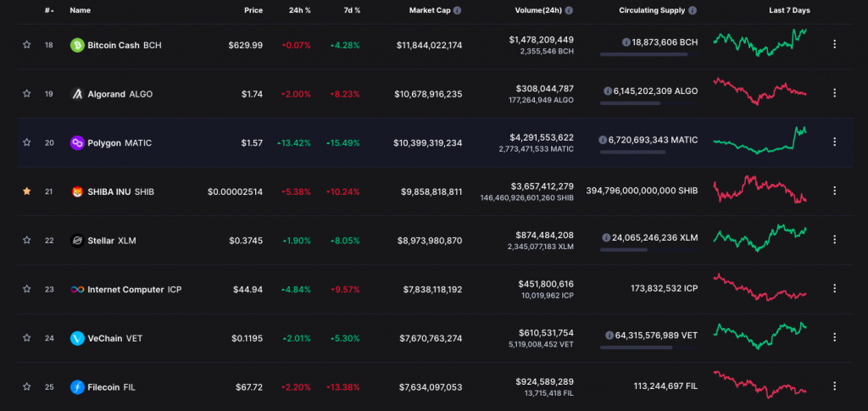Sort by Circulating Supply column header

point(652,10)
